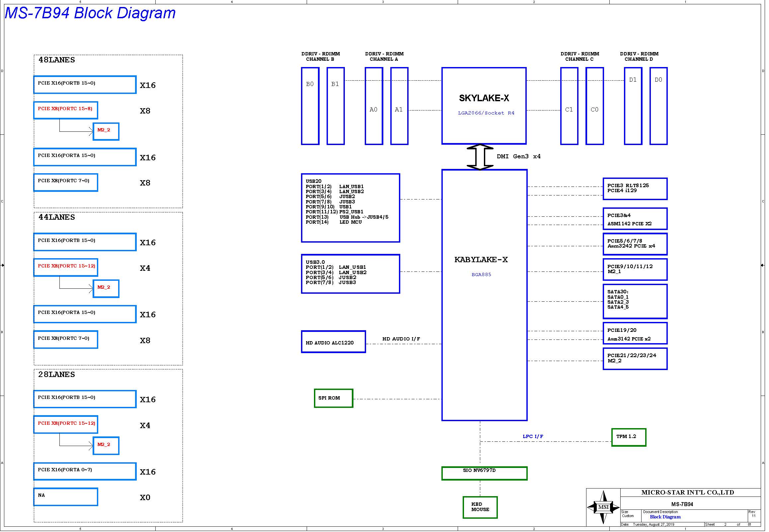The height and width of the screenshot is (532, 769).
Task: Click the "USB Hub ->JUSB4/5" entry
Action: click(364, 217)
